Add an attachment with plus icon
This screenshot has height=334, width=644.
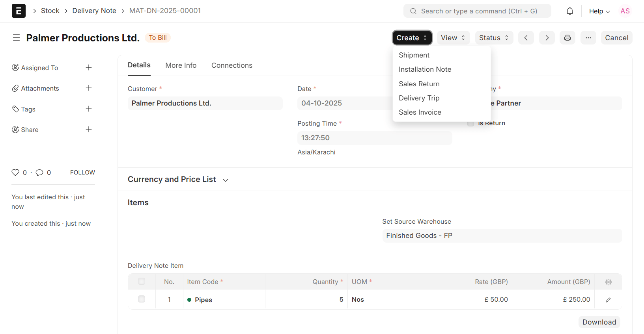[x=89, y=88]
